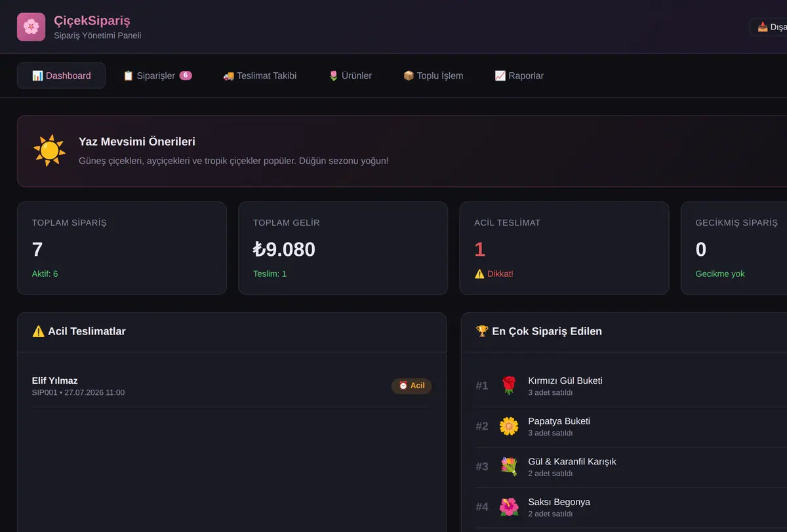The height and width of the screenshot is (532, 787).
Task: Switch to the Siparişler tab
Action: (x=157, y=75)
